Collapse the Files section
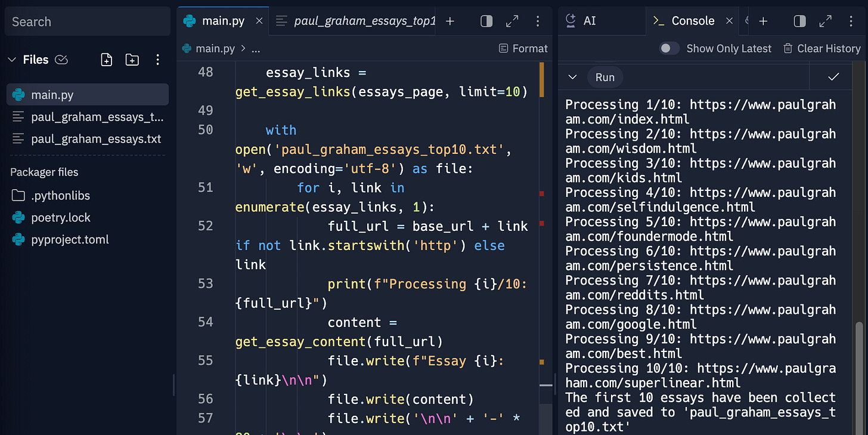This screenshot has width=868, height=435. pyautogui.click(x=12, y=59)
